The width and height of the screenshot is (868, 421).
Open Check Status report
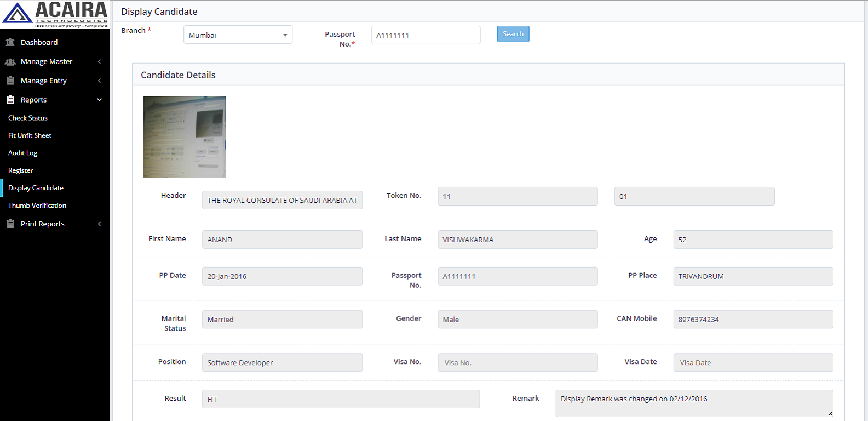[28, 118]
